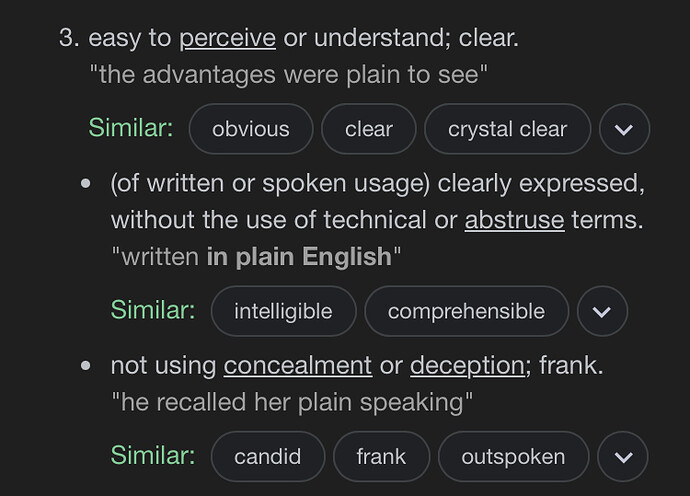
Task: Select the 'candid' synonym chip
Action: coord(268,456)
